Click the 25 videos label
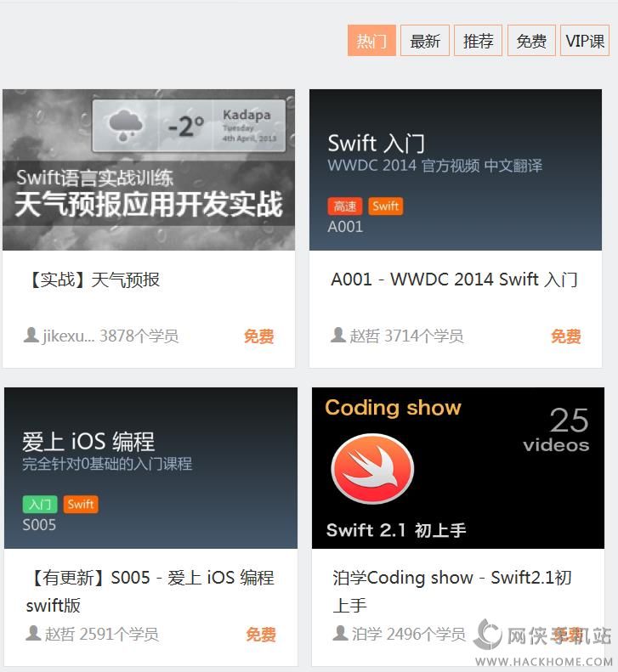Image resolution: width=618 pixels, height=672 pixels. coord(556,429)
